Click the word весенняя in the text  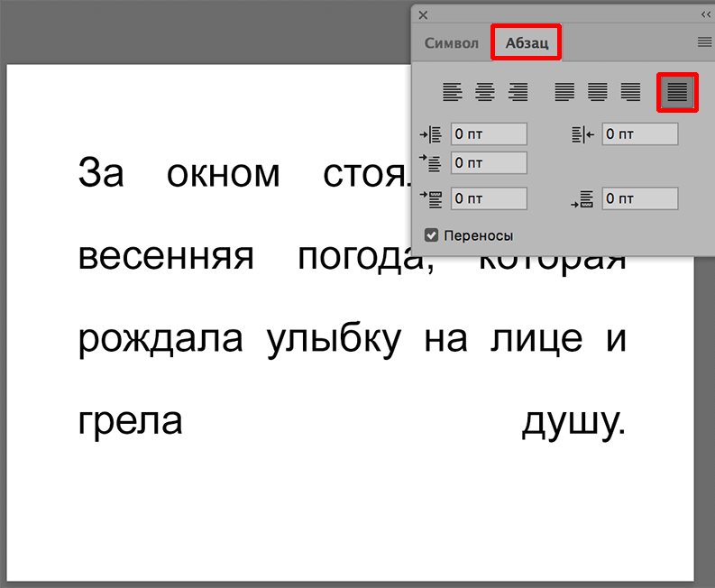[166, 258]
